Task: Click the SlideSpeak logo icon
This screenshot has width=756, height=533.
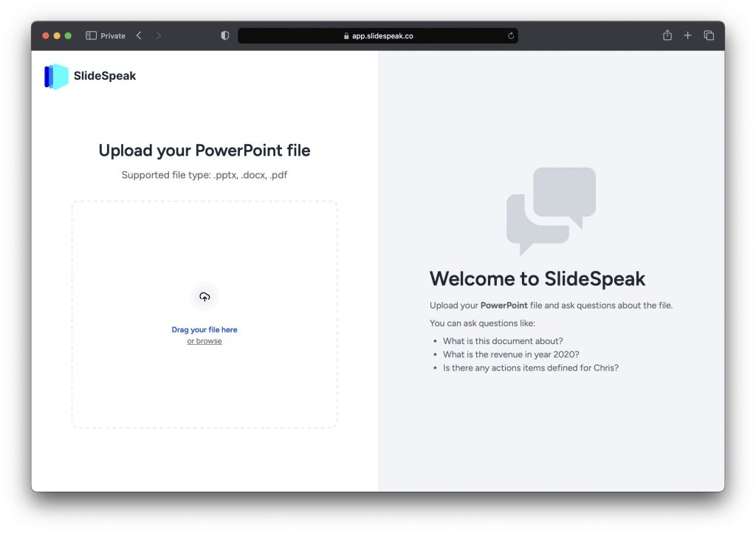Action: coord(56,76)
